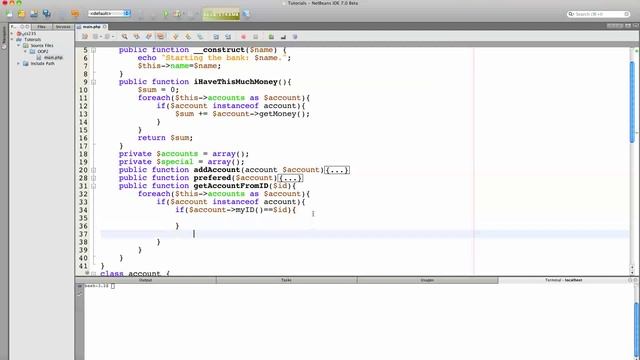Collapse the Source Files tree node
Image resolution: width=640 pixels, height=360 pixels.
[x=19, y=45]
